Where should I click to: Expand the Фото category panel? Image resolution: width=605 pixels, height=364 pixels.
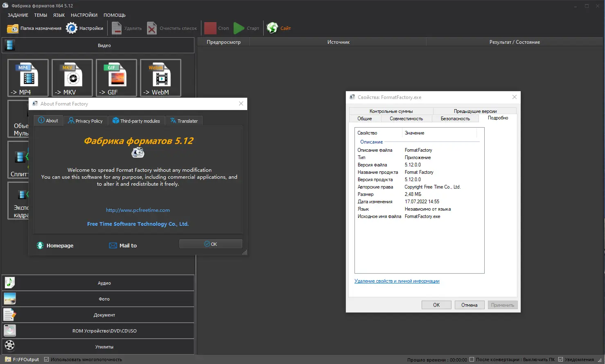click(98, 299)
